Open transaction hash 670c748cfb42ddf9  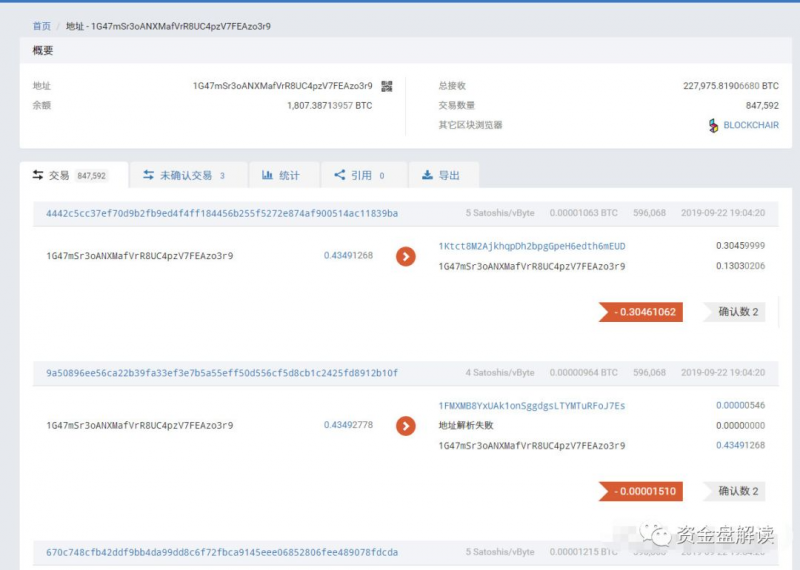pyautogui.click(x=222, y=552)
